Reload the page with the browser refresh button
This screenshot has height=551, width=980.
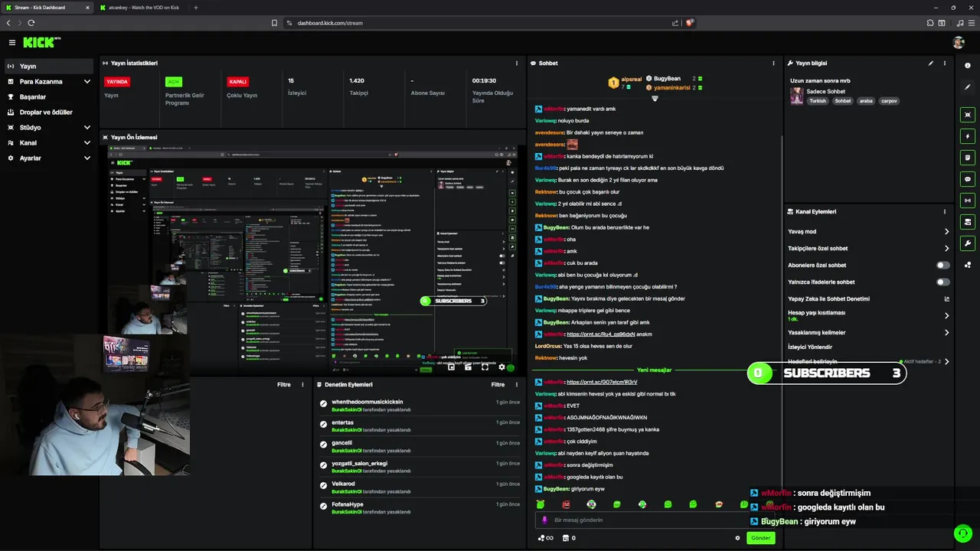coord(33,23)
